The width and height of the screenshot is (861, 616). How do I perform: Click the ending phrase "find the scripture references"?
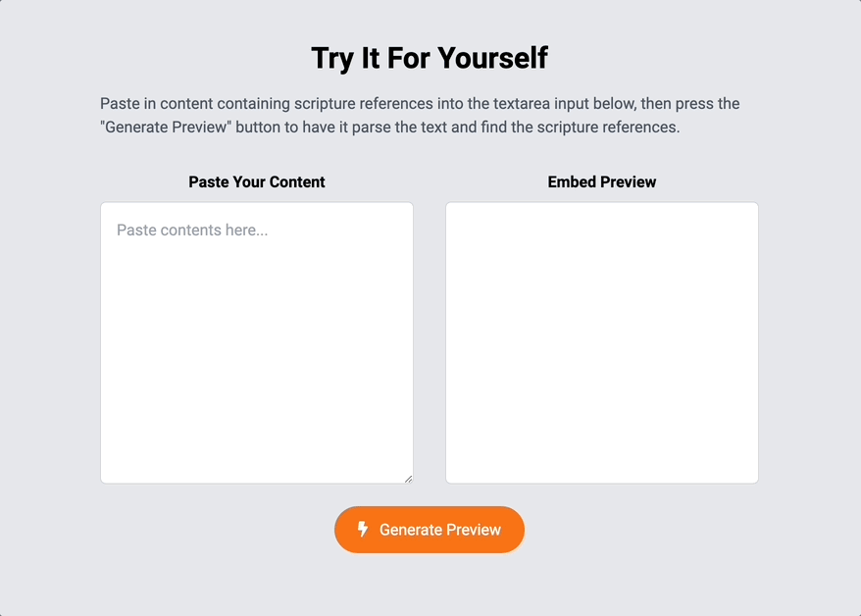[575, 128]
